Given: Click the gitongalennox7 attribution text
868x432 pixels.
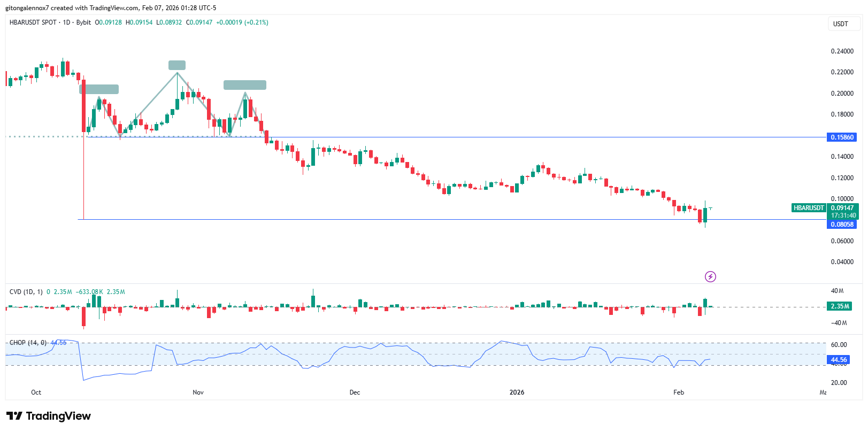Looking at the screenshot, I should (27, 8).
